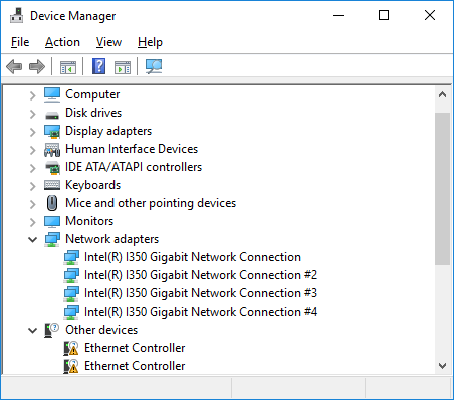Expand the Human Interface Devices node

(x=32, y=150)
